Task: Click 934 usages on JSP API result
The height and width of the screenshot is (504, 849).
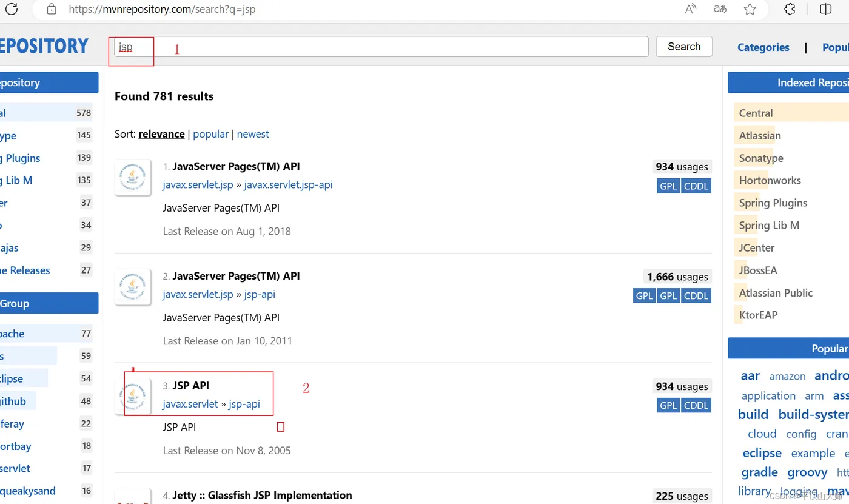Action: tap(682, 386)
